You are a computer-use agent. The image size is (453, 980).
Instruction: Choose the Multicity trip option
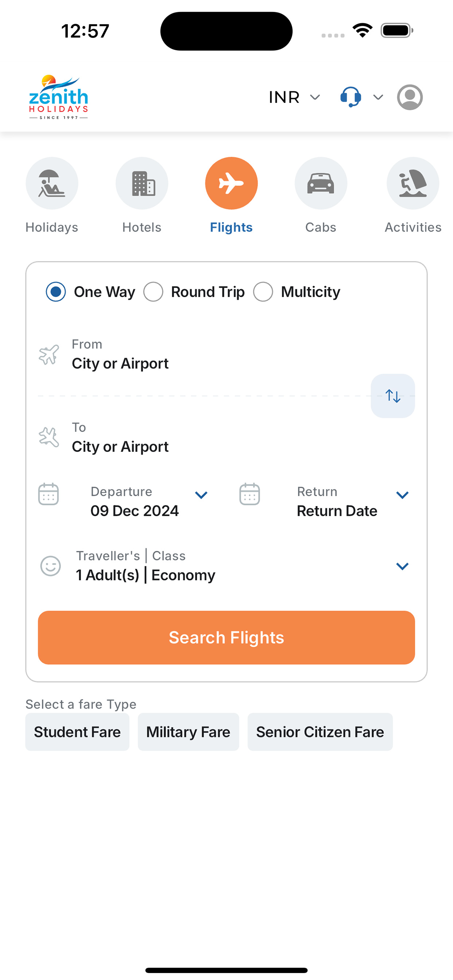(x=263, y=292)
